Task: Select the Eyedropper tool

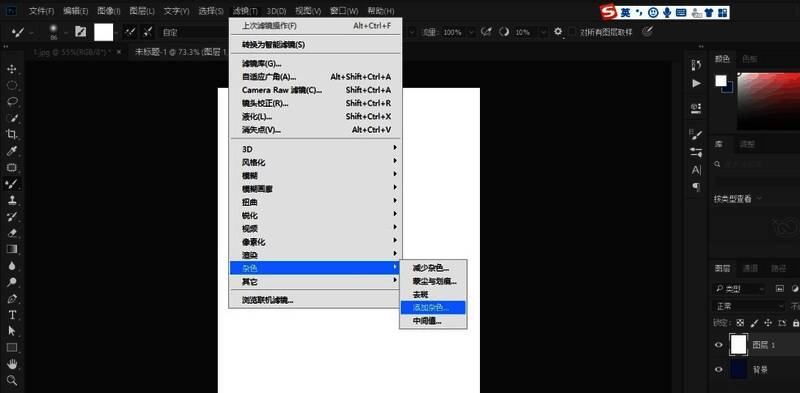Action: [x=12, y=151]
